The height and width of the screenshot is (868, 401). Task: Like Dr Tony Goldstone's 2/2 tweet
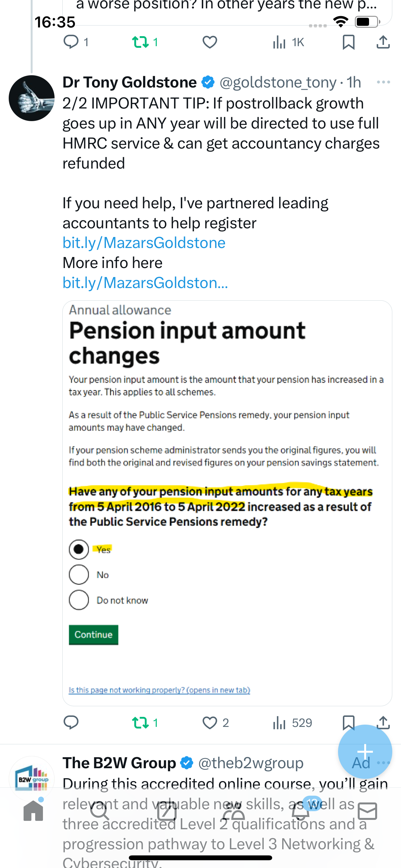215,723
